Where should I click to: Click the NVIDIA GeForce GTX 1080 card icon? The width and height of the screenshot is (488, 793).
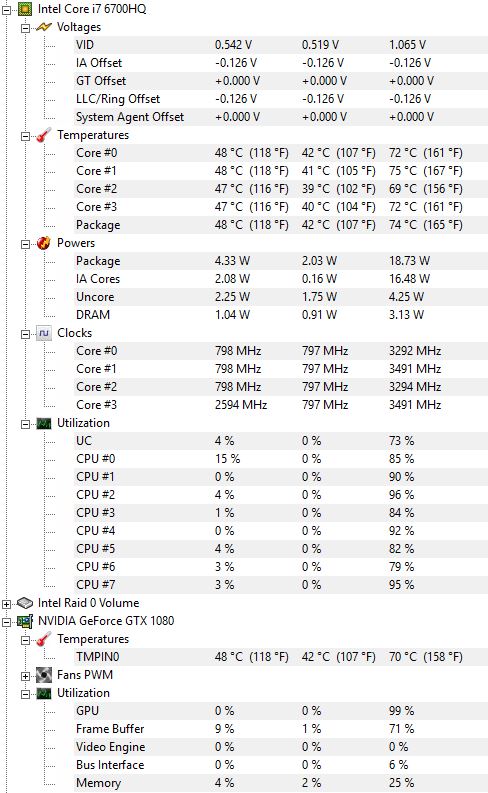click(x=25, y=621)
